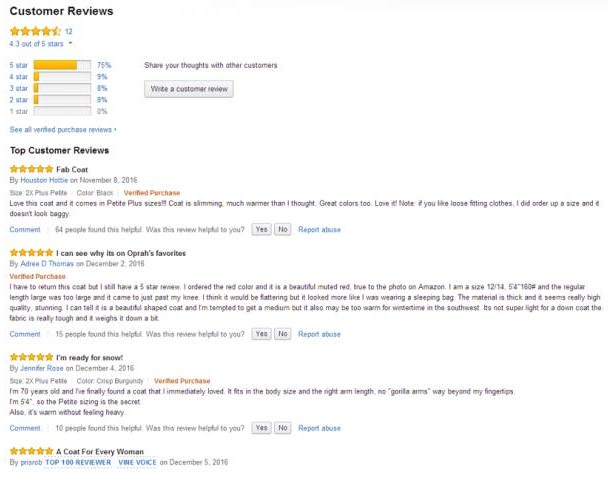
Task: Click the stars on the Oprah's favorites review
Action: click(x=31, y=253)
